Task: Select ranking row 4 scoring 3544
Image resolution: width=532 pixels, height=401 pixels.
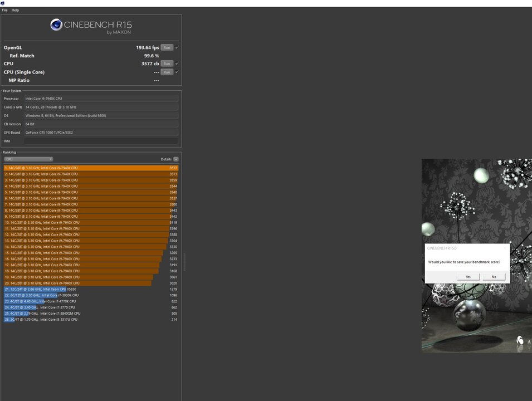Action: pyautogui.click(x=91, y=186)
